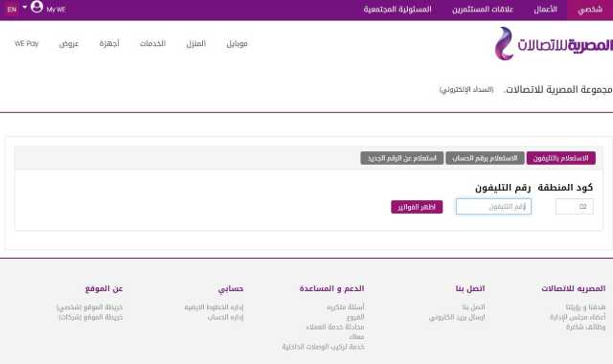The height and width of the screenshot is (364, 613).
Task: Open علاقات المستثمرين in top bar
Action: (x=483, y=10)
